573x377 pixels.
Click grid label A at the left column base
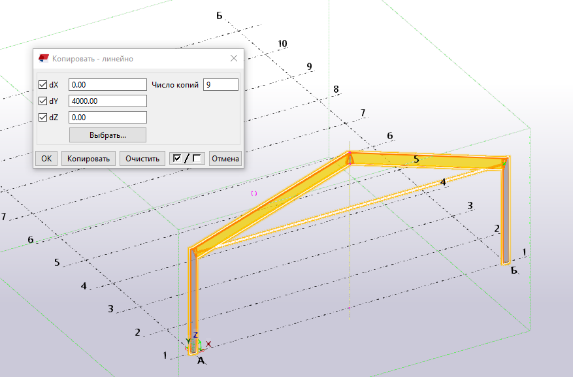(x=201, y=361)
